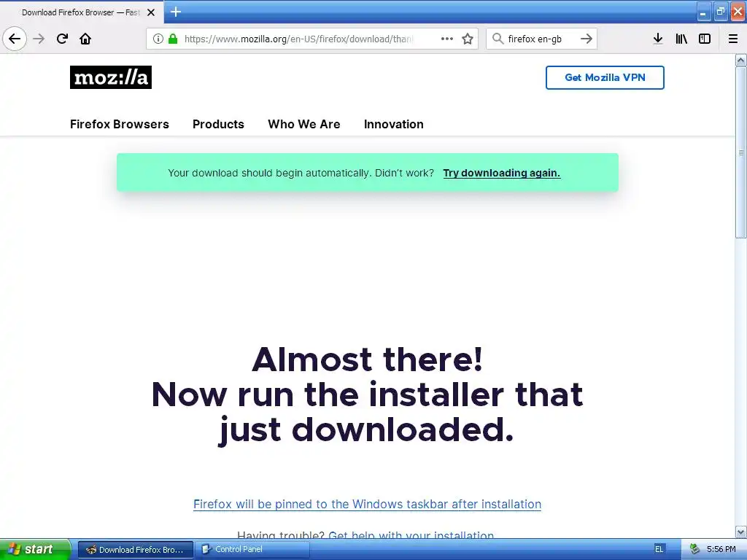Submit search with the go arrow
Image resolution: width=747 pixels, height=560 pixels.
coord(587,39)
